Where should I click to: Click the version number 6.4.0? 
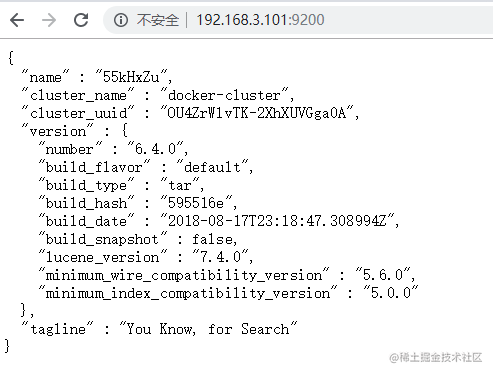click(155, 149)
